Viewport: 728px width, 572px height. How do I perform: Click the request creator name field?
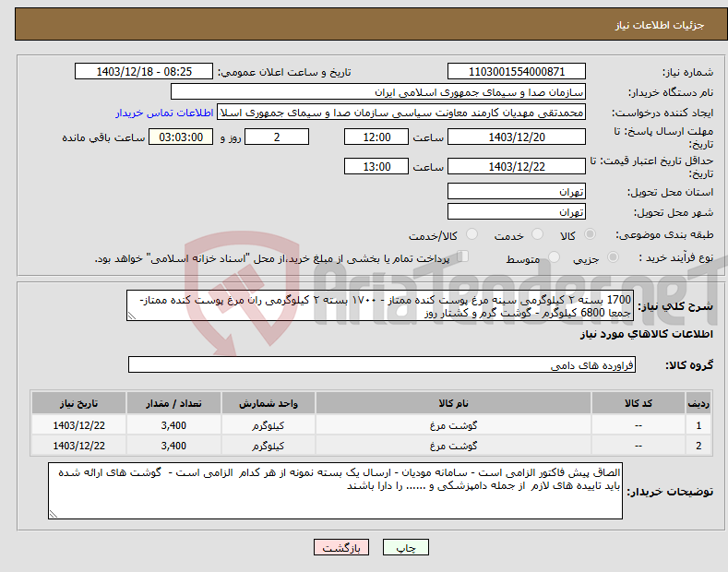coord(401,113)
